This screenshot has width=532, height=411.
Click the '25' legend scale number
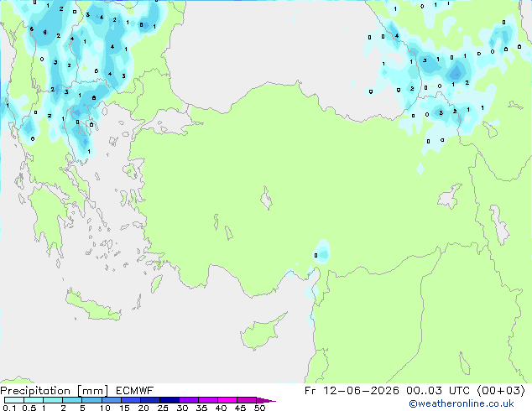click(163, 408)
